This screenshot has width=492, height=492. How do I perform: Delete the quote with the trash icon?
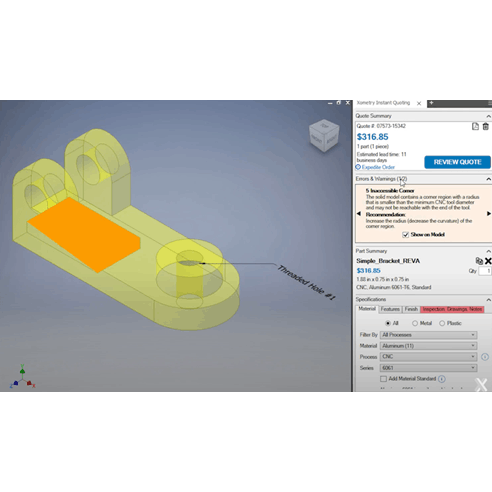pyautogui.click(x=486, y=126)
